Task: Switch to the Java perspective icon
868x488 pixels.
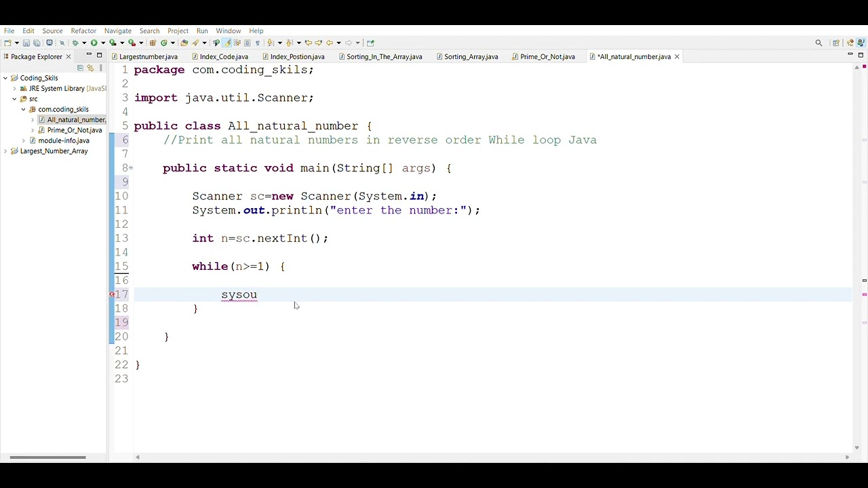Action: [x=861, y=43]
